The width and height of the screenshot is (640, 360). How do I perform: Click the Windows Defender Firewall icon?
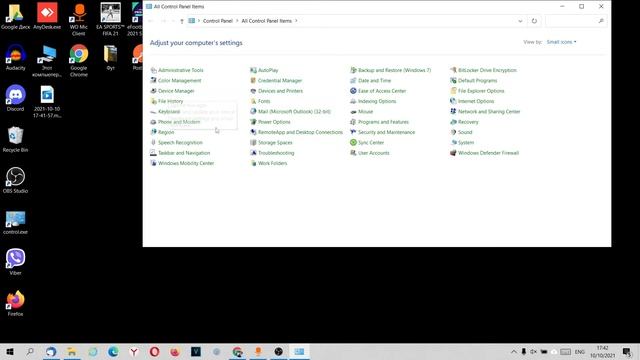[x=453, y=153]
